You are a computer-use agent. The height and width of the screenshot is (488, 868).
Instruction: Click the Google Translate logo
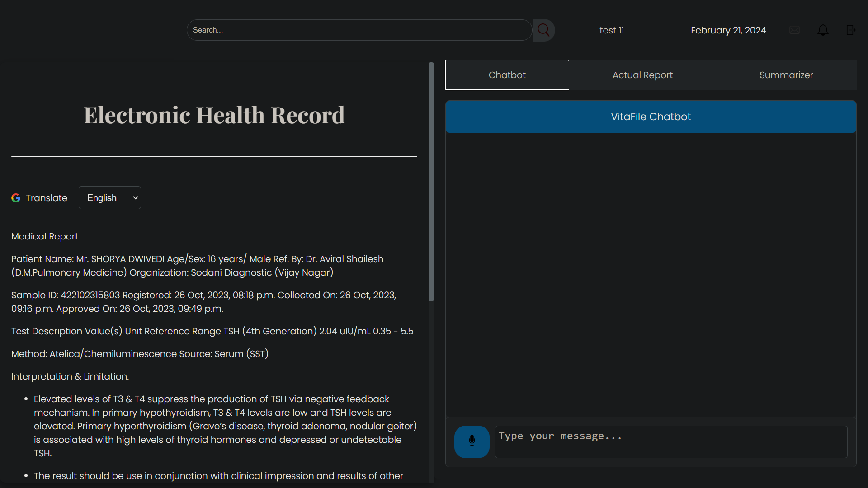click(x=16, y=198)
